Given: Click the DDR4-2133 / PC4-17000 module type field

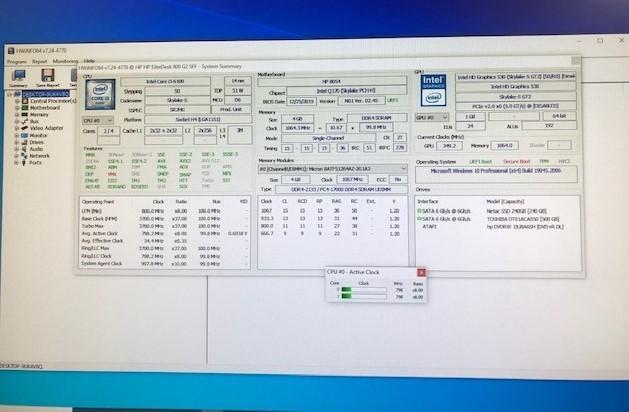Looking at the screenshot, I should tap(341, 189).
